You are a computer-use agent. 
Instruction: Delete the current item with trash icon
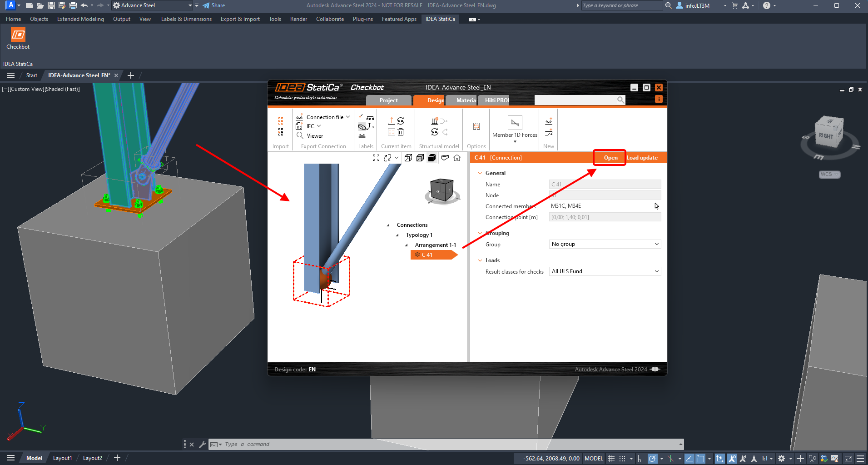click(401, 132)
